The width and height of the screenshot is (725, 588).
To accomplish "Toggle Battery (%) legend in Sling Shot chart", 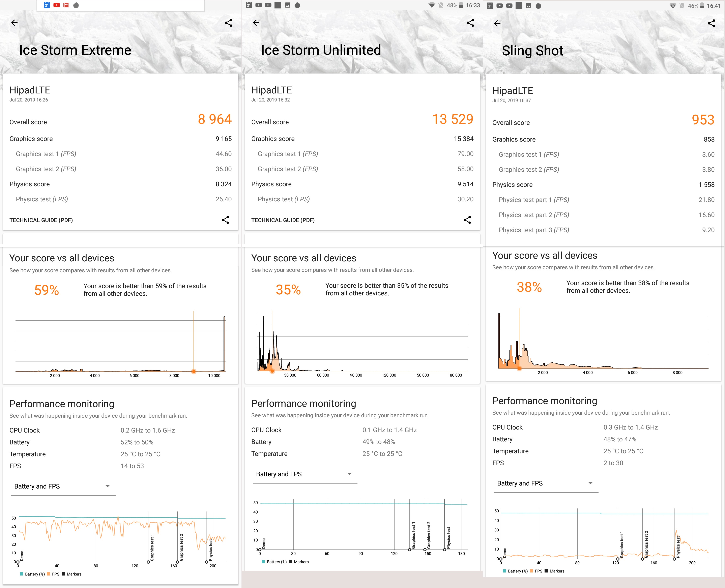I will 515,571.
